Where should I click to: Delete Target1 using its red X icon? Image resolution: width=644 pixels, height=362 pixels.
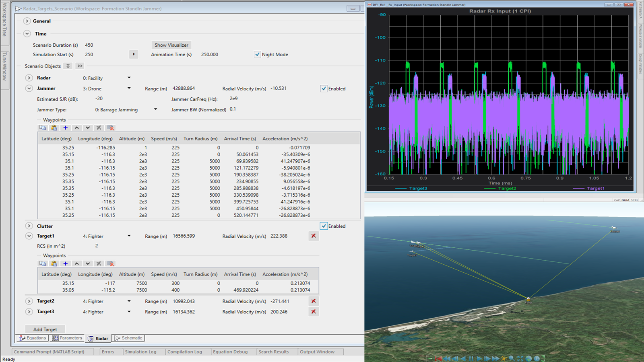[314, 236]
